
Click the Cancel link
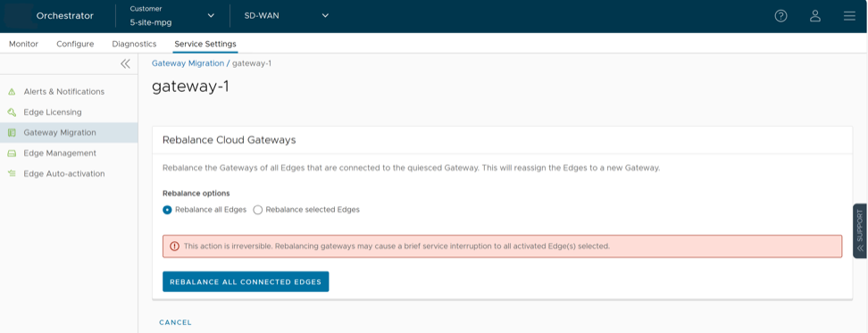(176, 322)
